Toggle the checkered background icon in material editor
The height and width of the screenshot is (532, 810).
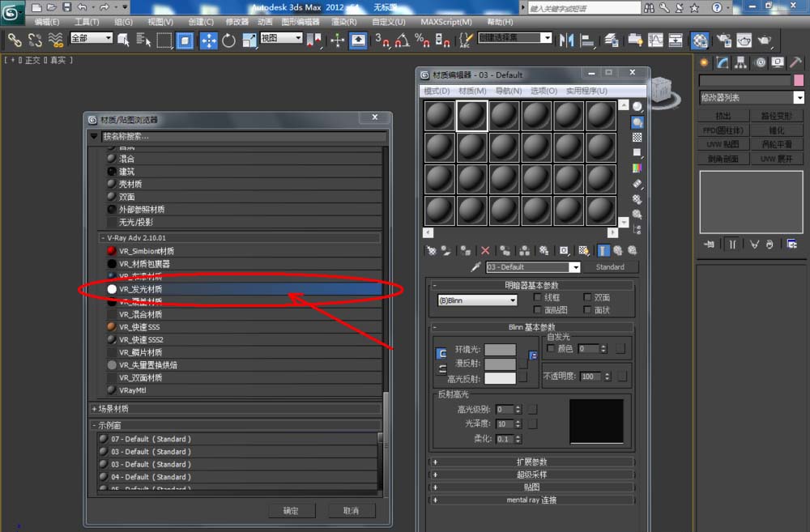(x=637, y=138)
